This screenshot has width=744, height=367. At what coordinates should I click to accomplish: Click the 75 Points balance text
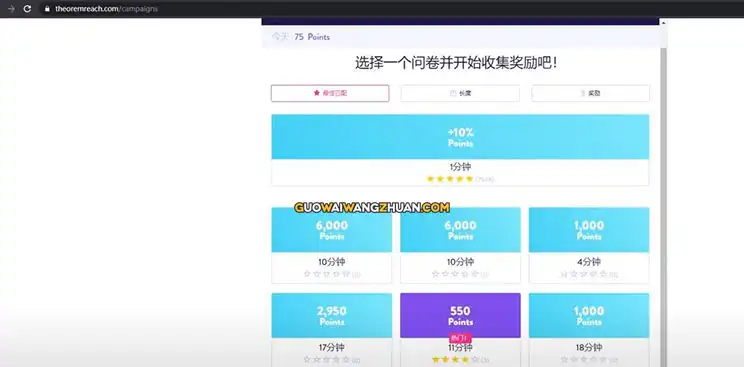[312, 37]
